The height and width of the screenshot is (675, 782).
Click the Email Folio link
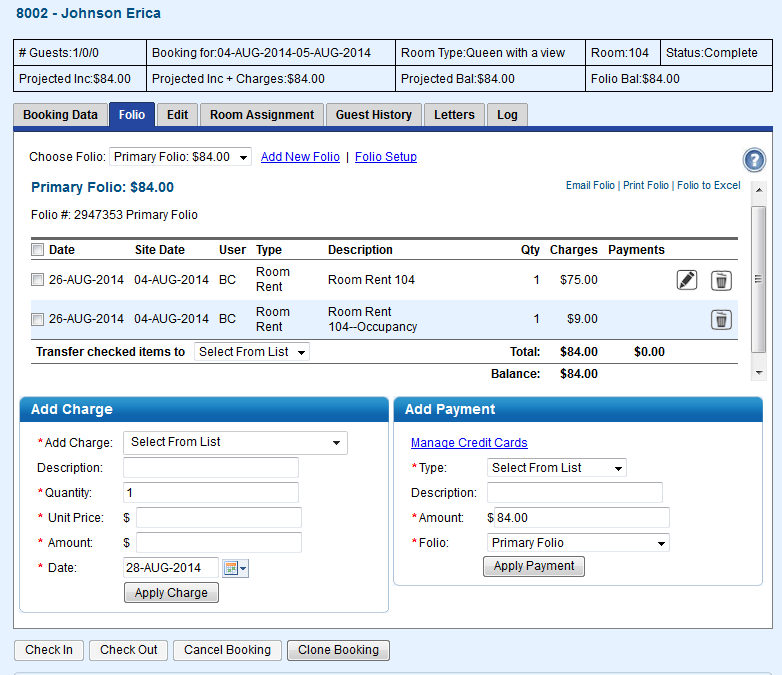[x=590, y=186]
